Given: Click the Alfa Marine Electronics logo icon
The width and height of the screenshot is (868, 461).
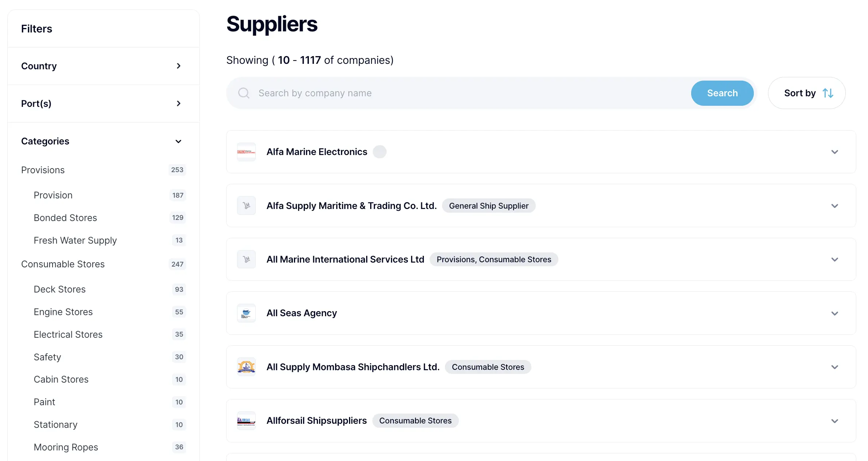Looking at the screenshot, I should [246, 152].
